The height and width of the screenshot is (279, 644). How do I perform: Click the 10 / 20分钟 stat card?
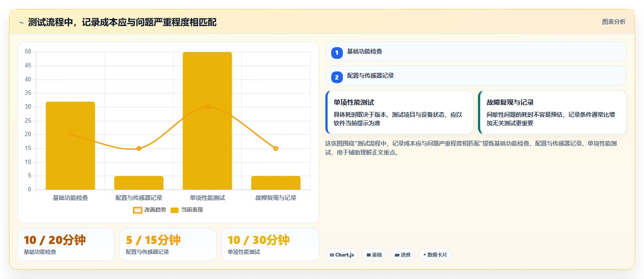[x=66, y=244]
